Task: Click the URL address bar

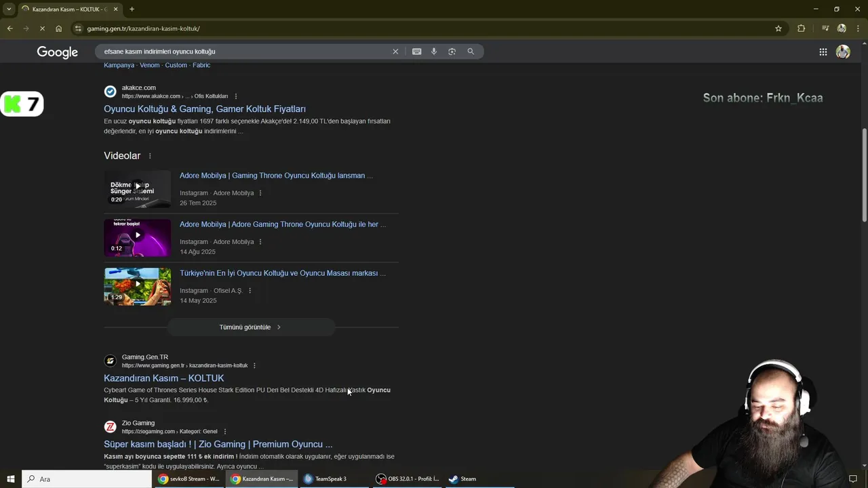Action: (x=427, y=28)
